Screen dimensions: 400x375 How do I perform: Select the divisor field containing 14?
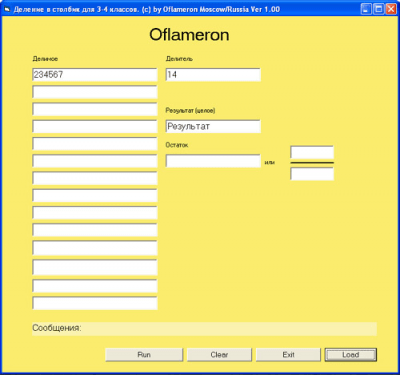[x=213, y=75]
